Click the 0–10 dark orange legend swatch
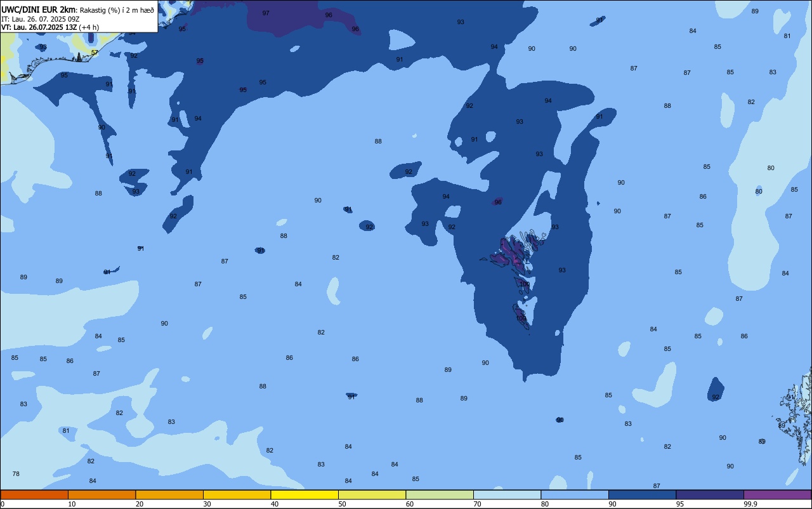The height and width of the screenshot is (509, 812). point(34,494)
